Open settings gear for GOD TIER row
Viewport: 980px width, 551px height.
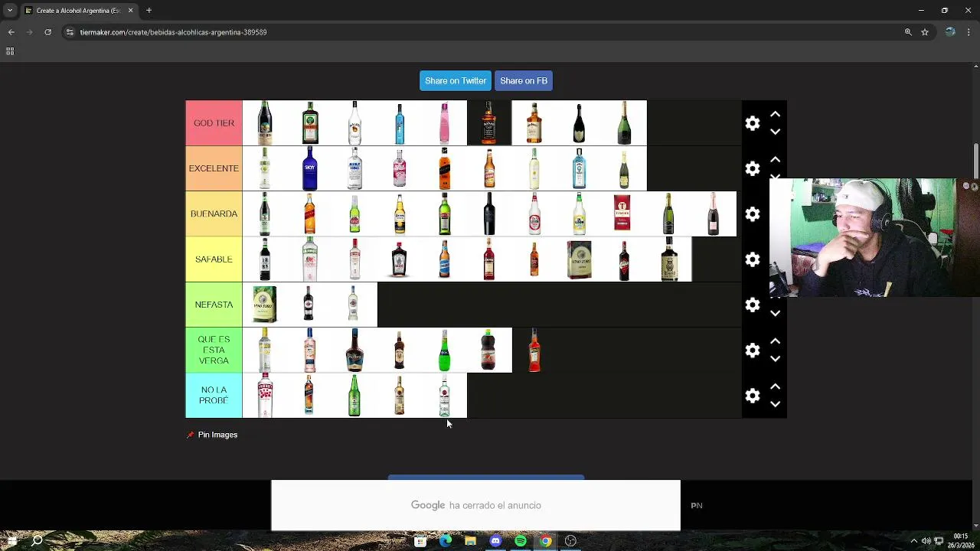[x=753, y=123]
